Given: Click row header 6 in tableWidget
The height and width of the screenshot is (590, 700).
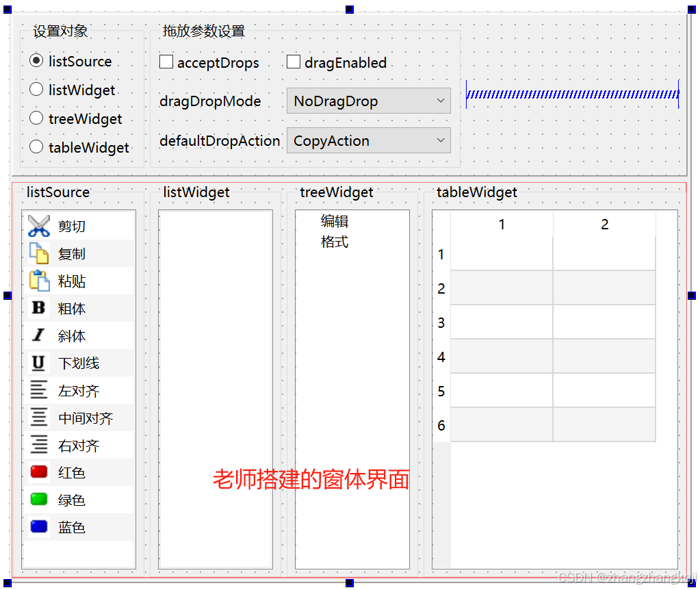Looking at the screenshot, I should coord(441,425).
